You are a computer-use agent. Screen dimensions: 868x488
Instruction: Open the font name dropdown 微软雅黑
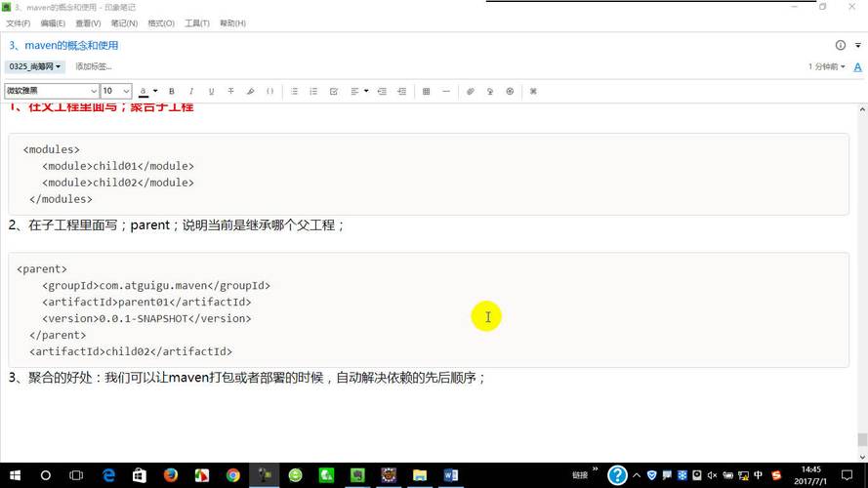(x=52, y=91)
